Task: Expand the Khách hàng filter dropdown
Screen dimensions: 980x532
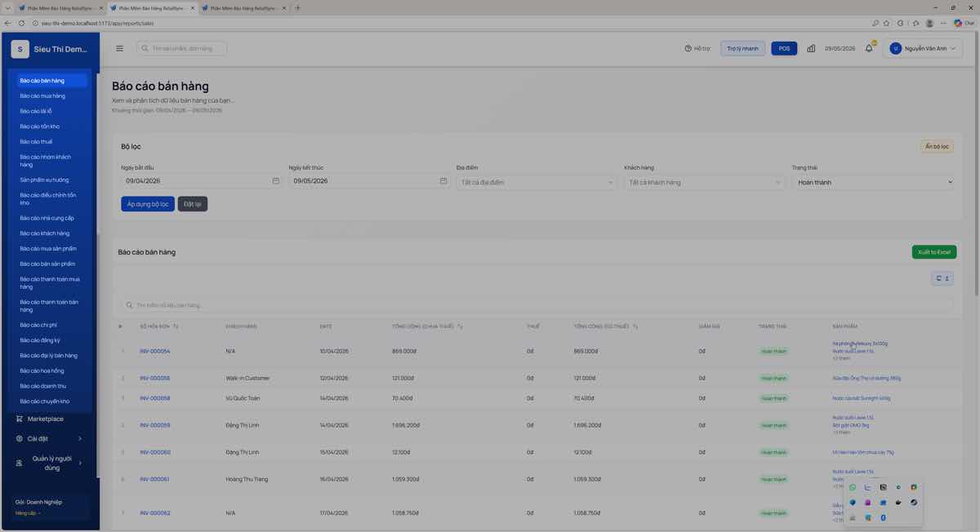Action: point(704,182)
